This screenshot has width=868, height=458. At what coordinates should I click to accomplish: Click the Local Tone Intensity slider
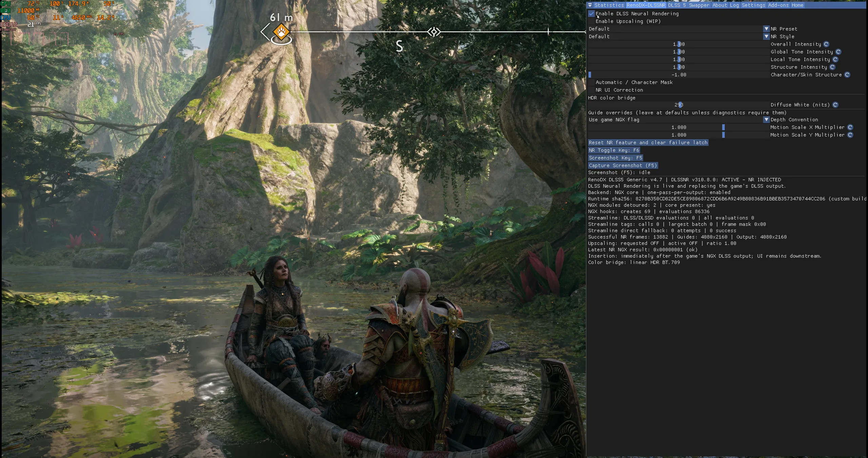678,59
